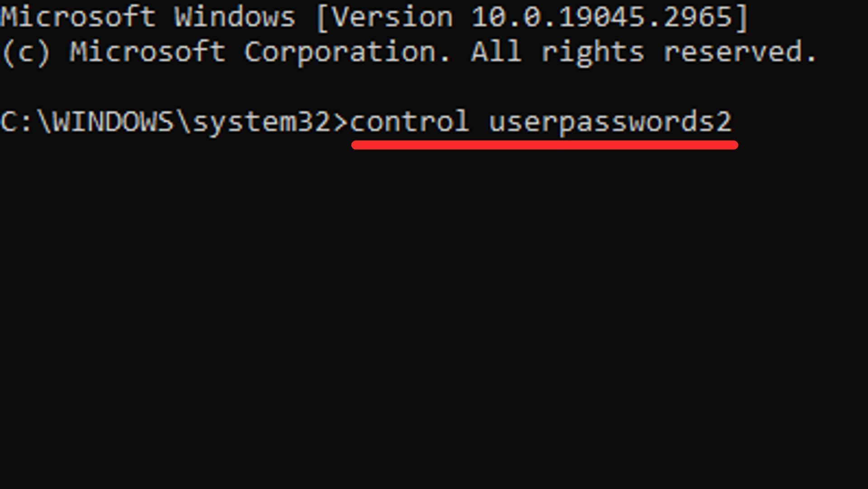The height and width of the screenshot is (489, 868).
Task: Click "Windows" in the first line
Action: 235,17
